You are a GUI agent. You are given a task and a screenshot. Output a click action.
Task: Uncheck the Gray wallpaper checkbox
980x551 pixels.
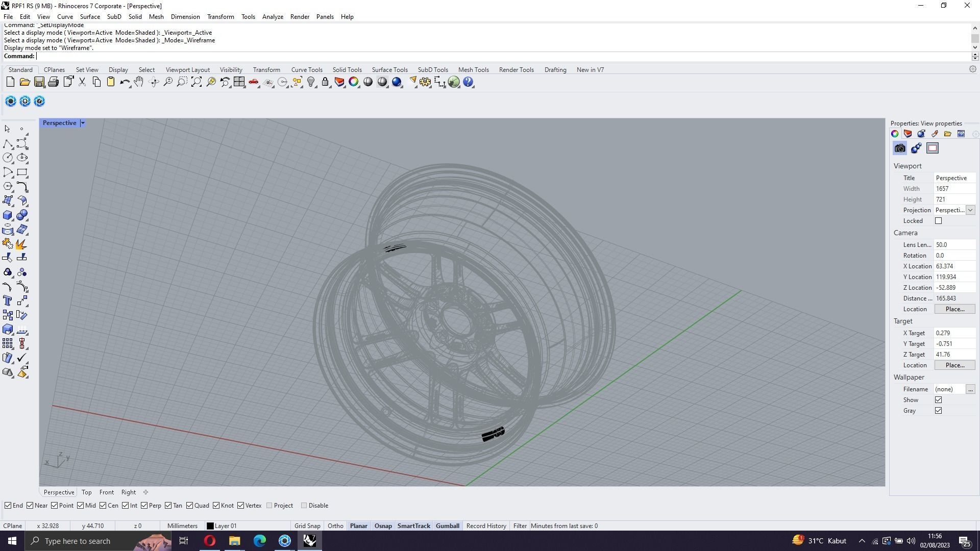click(938, 411)
